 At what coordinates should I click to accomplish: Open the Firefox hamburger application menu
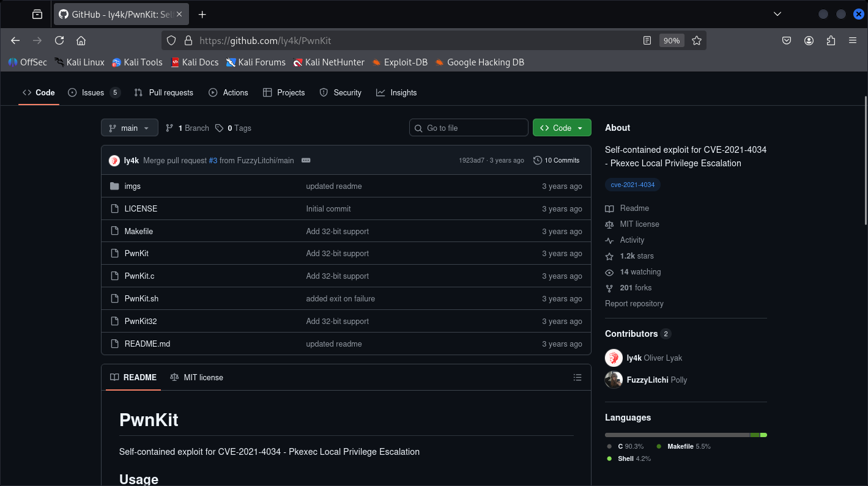point(853,40)
